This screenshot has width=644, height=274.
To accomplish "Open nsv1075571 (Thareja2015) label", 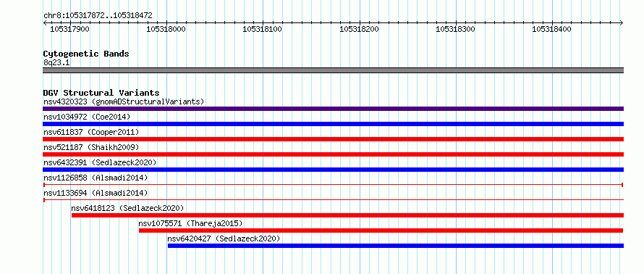I will coord(190,223).
